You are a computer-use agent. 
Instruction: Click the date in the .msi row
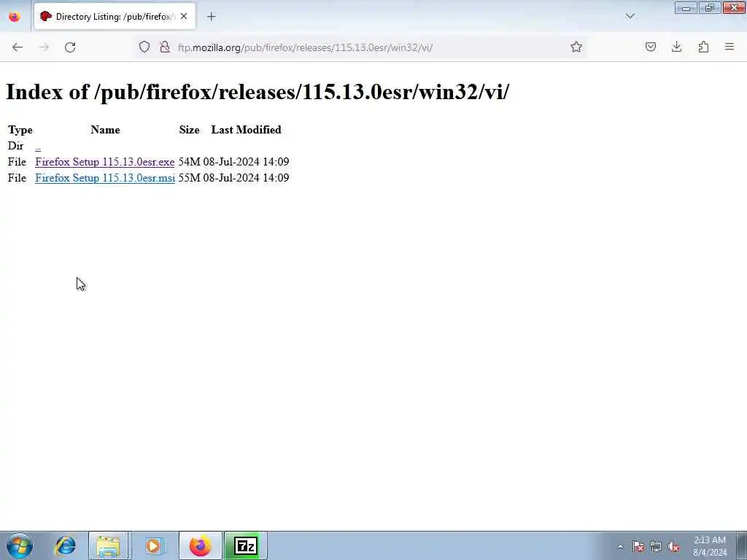pos(247,178)
